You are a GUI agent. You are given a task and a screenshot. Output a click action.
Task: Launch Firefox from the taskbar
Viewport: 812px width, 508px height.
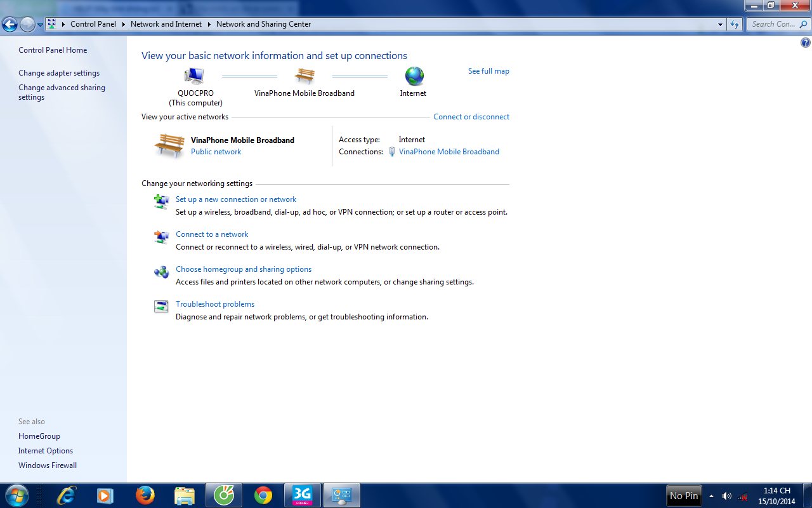[145, 495]
